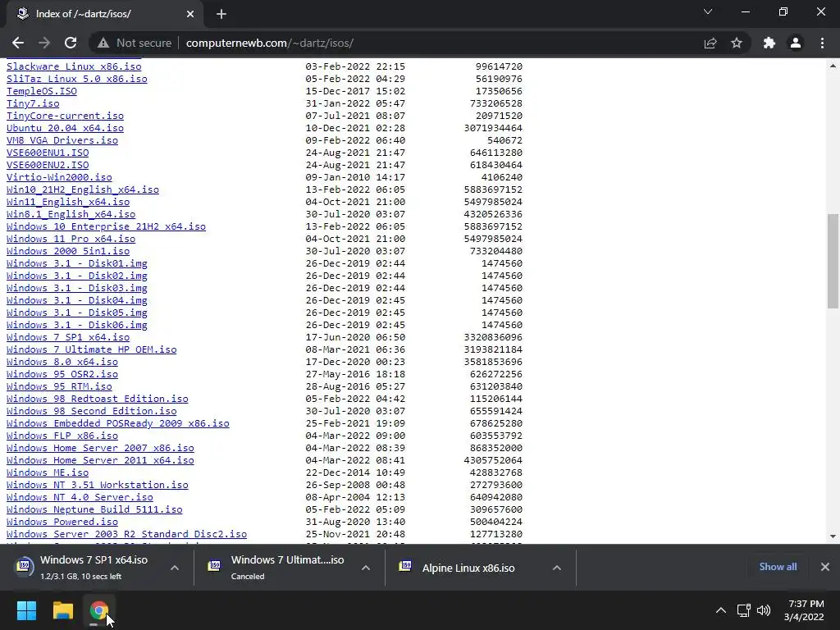The width and height of the screenshot is (840, 630).
Task: Click Windows 7 SP1 x64.iso download file icon
Action: 24,566
